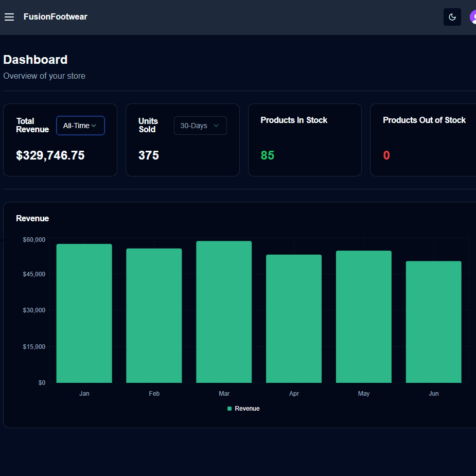Click the 375 units sold value
Viewport: 476px width, 476px height.
[x=148, y=155]
